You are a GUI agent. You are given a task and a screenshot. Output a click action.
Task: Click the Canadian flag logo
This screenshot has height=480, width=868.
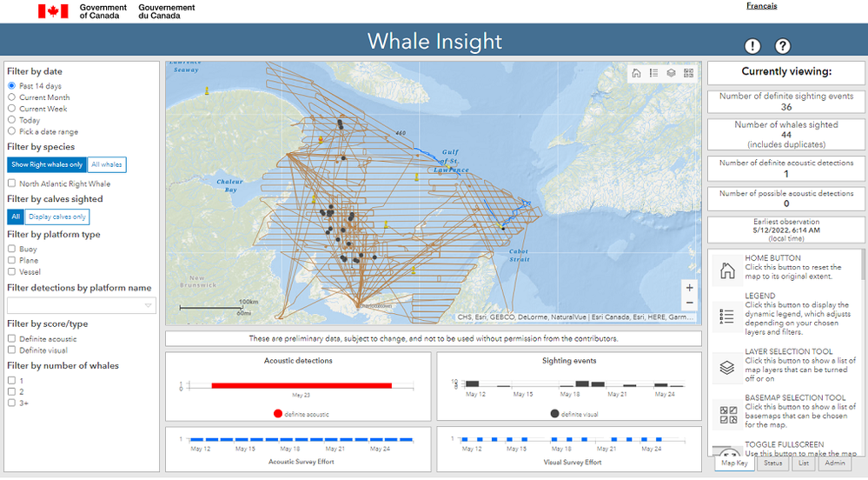click(53, 11)
